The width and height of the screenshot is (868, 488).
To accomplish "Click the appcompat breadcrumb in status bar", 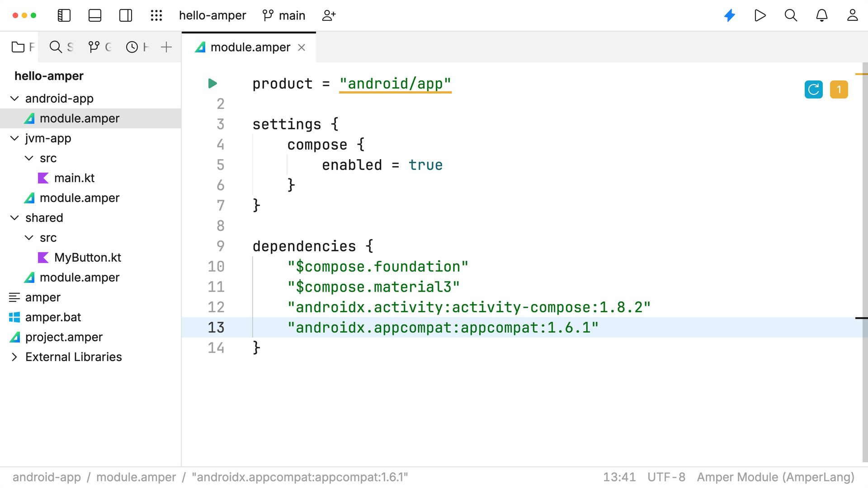I will point(300,477).
